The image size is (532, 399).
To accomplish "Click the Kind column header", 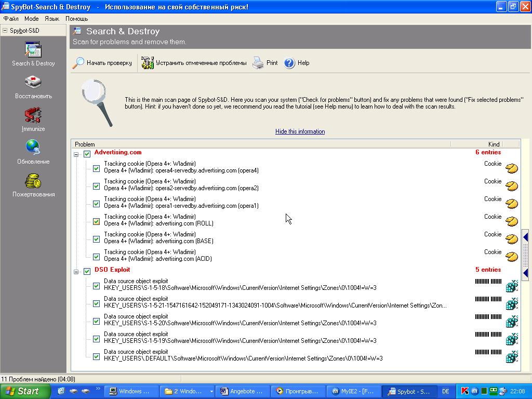I will click(476, 144).
